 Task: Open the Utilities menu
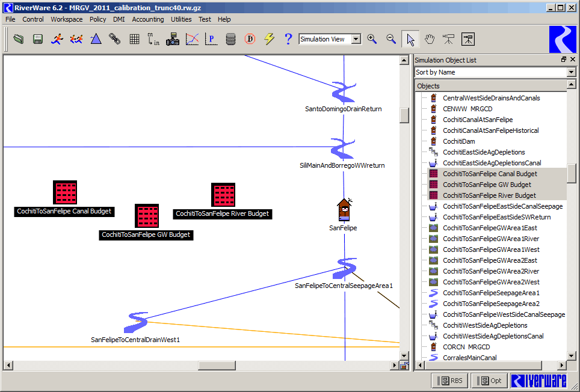(x=181, y=19)
